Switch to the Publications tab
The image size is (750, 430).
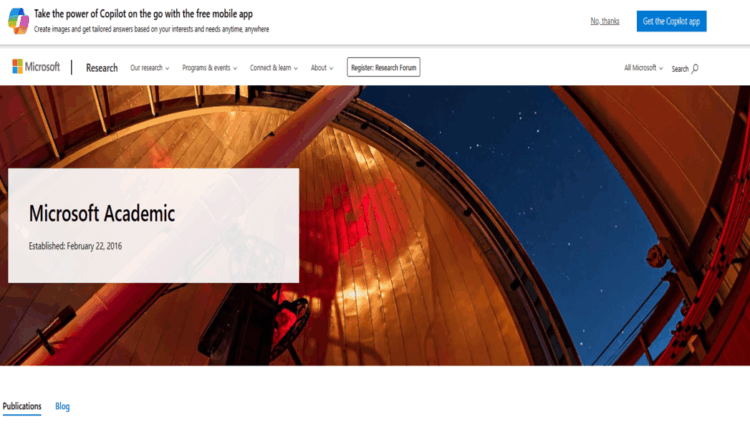[x=22, y=406]
